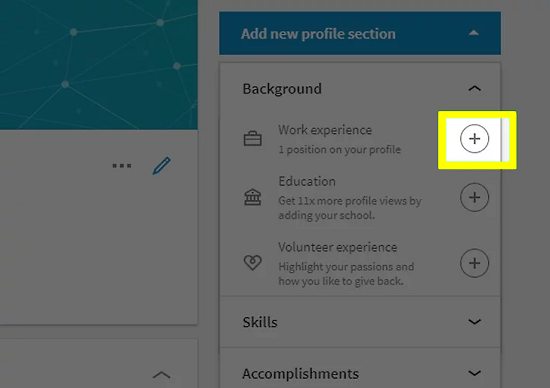The image size is (550, 388).
Task: Collapse the Add new profile section dropdown
Action: point(474,33)
